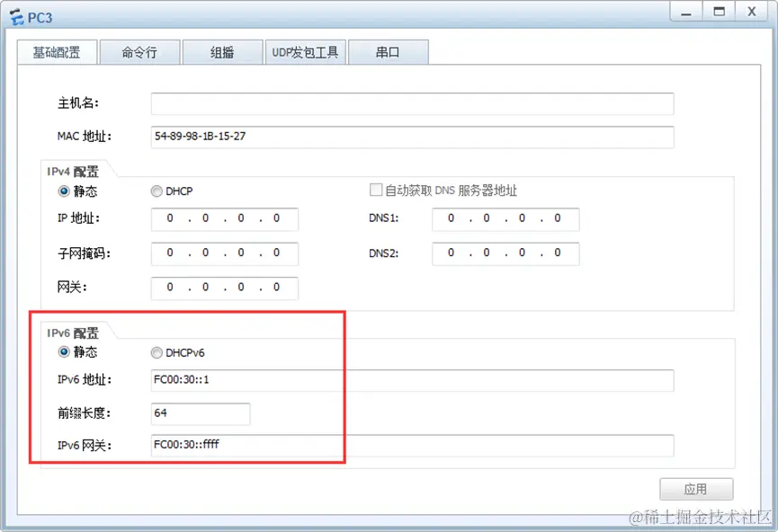
Task: Select the DHCPv6 radio button
Action: click(x=156, y=352)
